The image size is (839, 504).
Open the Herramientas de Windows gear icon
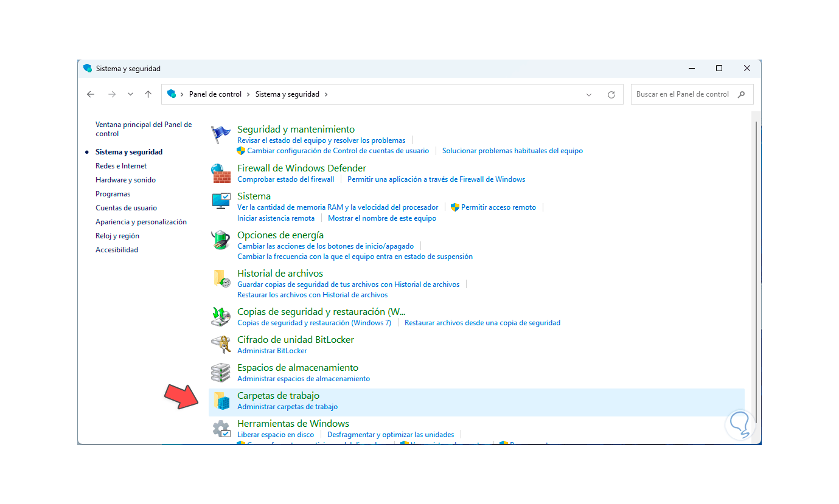221,429
